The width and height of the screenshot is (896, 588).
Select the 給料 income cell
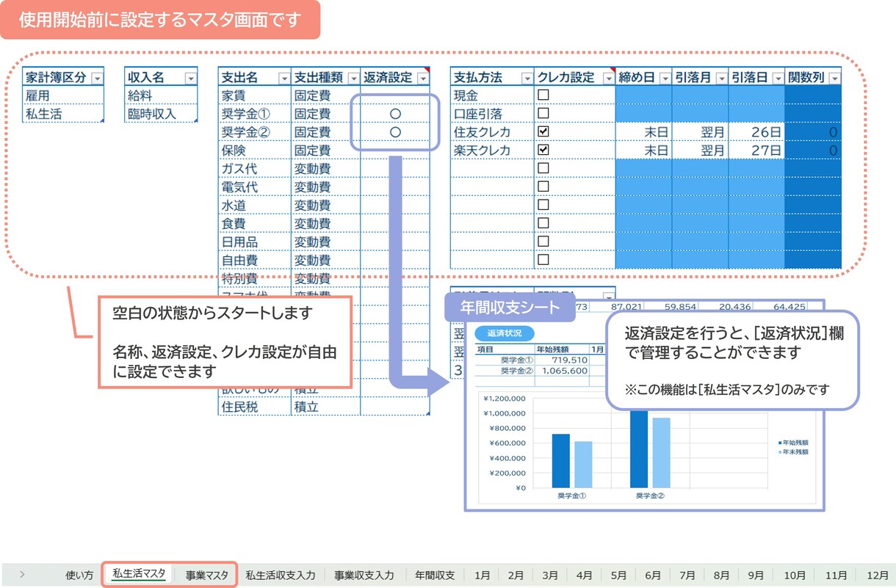(161, 95)
